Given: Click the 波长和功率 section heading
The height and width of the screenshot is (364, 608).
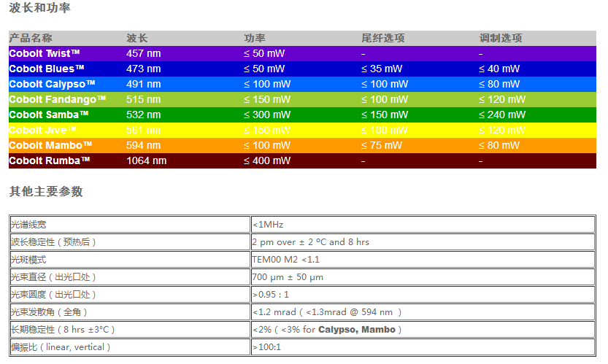Looking at the screenshot, I should click(x=40, y=9).
